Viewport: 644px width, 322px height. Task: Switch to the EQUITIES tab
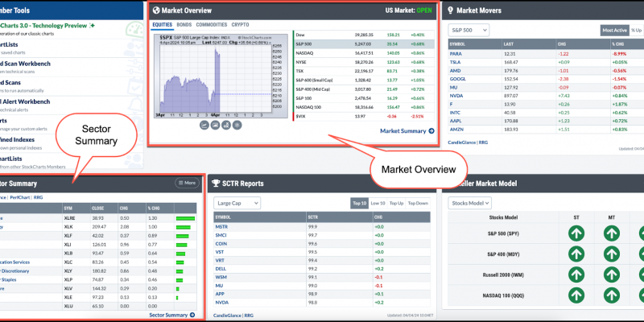(x=163, y=25)
